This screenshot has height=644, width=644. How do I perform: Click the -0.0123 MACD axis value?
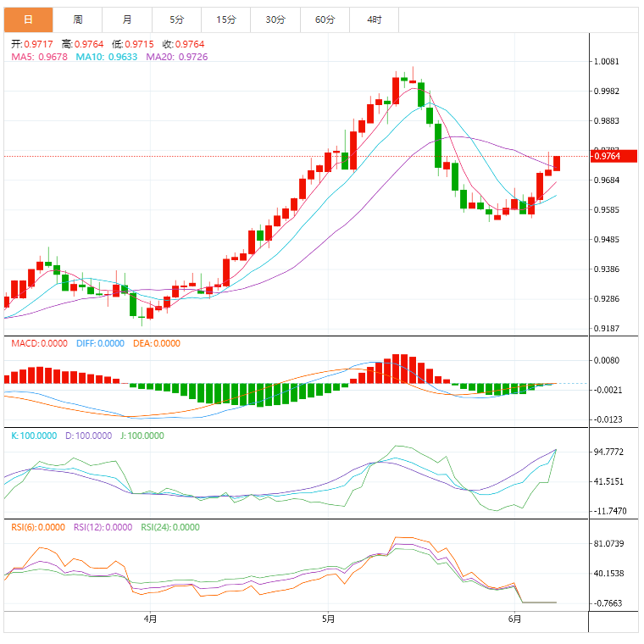[x=608, y=419]
